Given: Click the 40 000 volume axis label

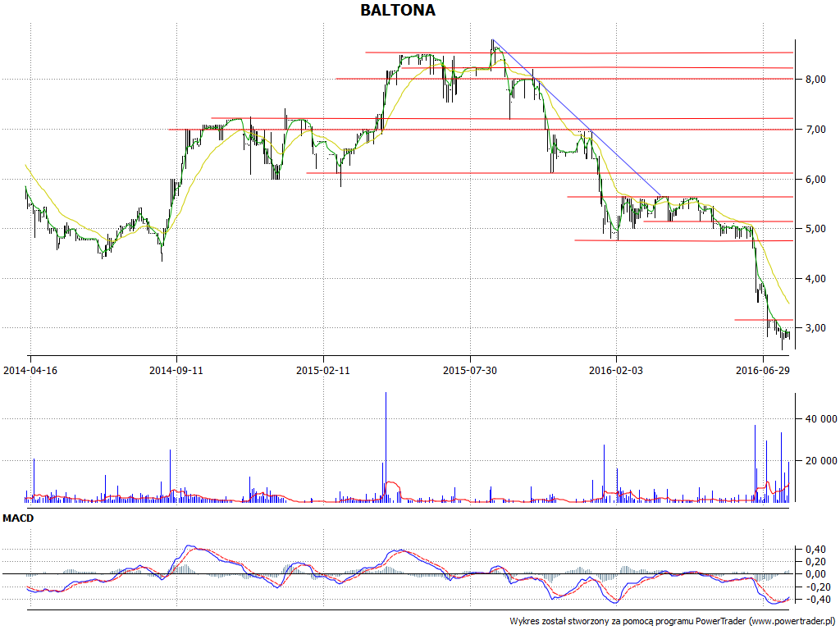Looking at the screenshot, I should pyautogui.click(x=820, y=419).
